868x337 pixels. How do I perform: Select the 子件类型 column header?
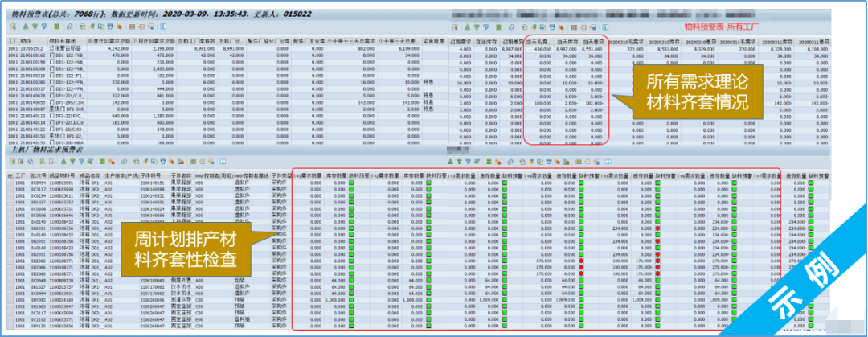[281, 175]
